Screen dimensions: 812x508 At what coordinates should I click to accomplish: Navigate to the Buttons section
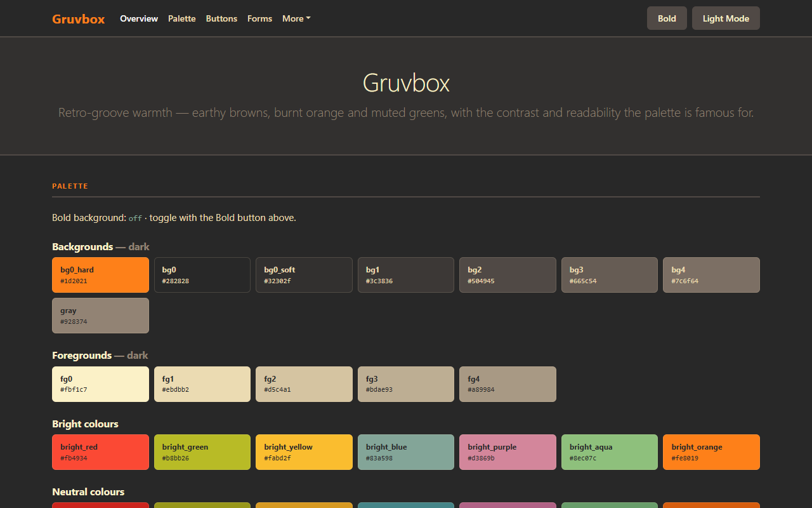pyautogui.click(x=221, y=18)
